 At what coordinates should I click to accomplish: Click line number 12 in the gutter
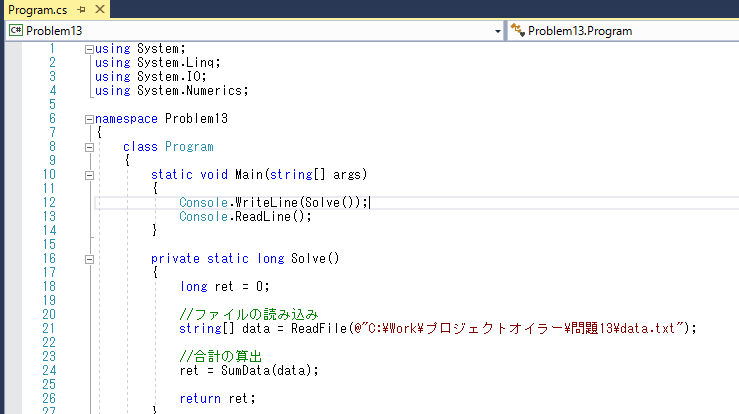tap(49, 202)
